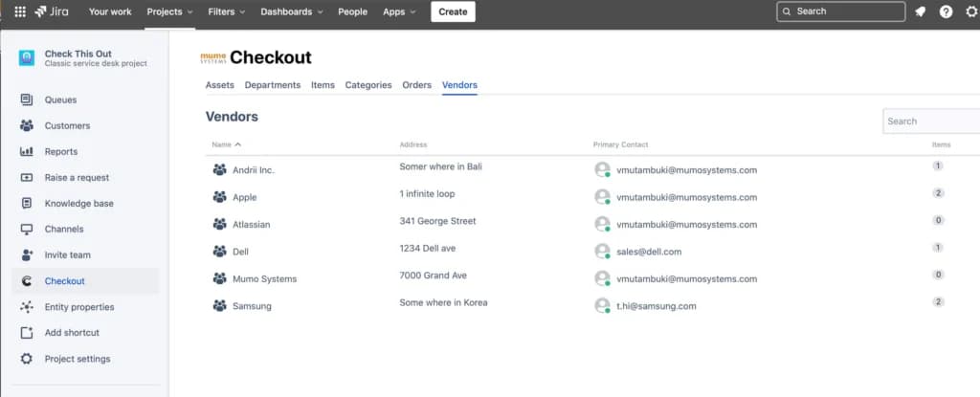
Task: Click the Entity properties icon
Action: (26, 307)
